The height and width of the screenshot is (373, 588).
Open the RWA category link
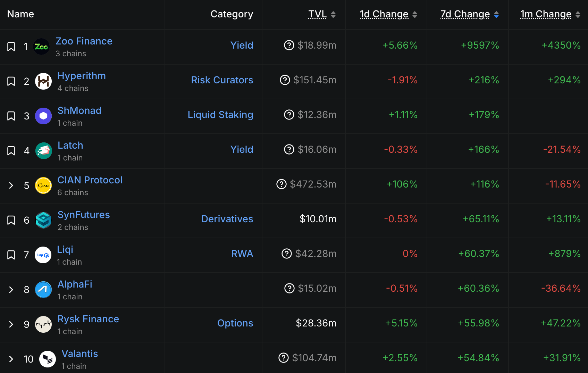(x=242, y=254)
